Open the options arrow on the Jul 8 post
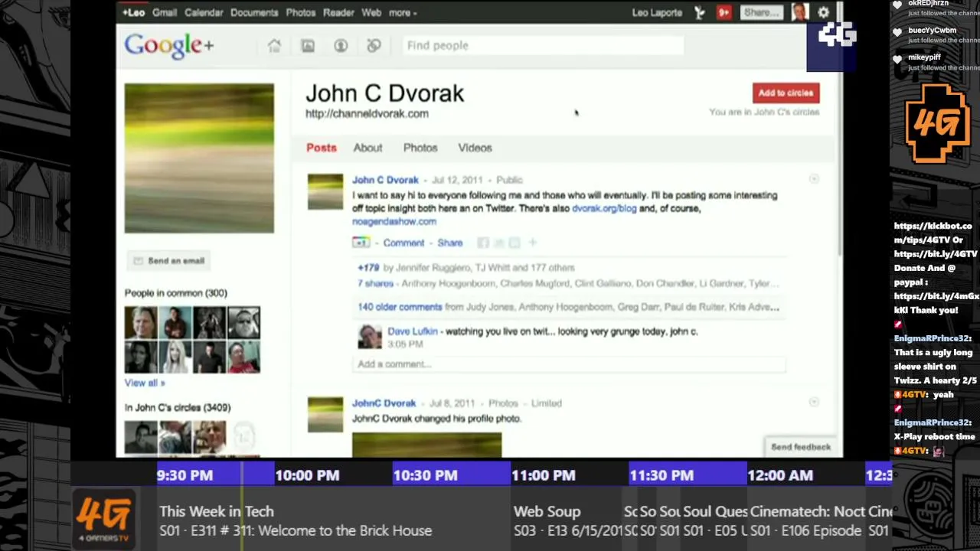Viewport: 980px width, 551px height. [x=814, y=403]
